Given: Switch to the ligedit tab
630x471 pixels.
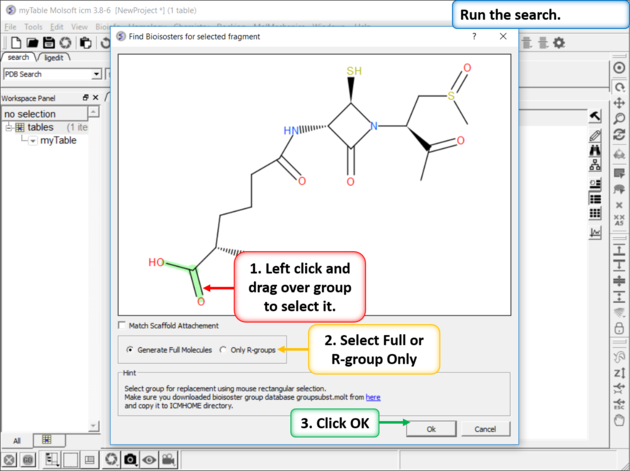Looking at the screenshot, I should [x=54, y=58].
